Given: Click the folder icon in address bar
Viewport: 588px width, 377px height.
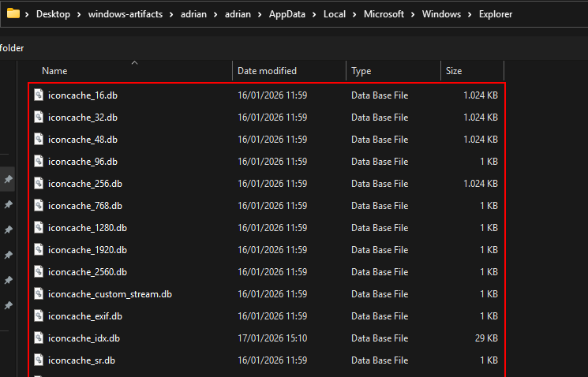Looking at the screenshot, I should 13,13.
